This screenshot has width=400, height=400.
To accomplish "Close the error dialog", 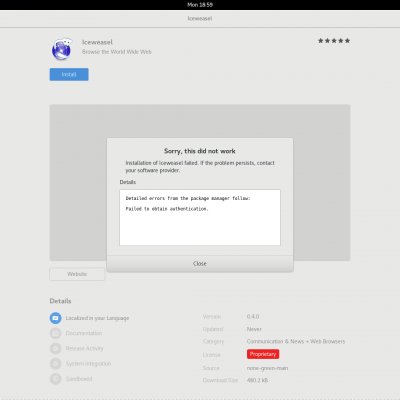I will click(200, 264).
